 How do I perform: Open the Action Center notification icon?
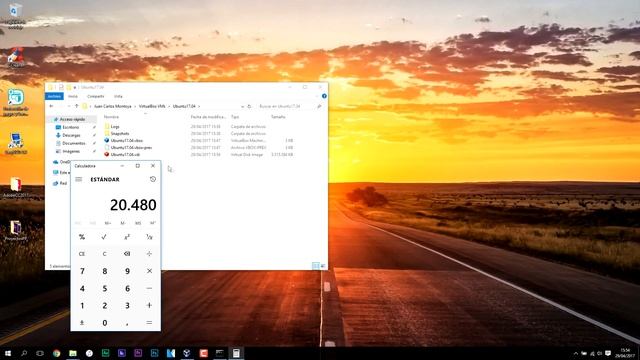pyautogui.click(x=608, y=353)
